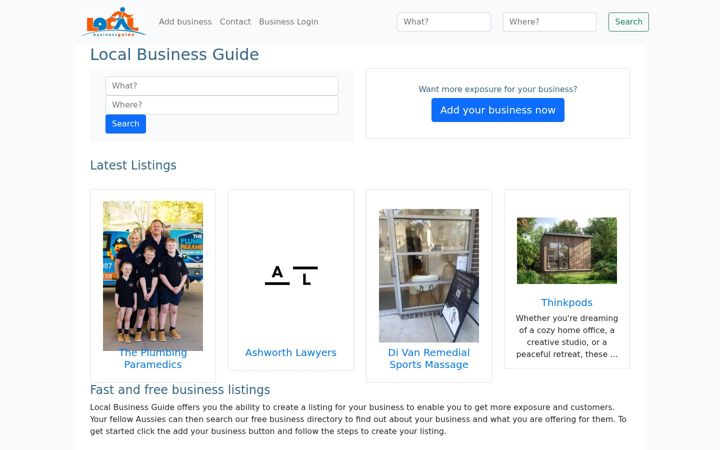Open the Thinkpods garden pod image
The height and width of the screenshot is (450, 720).
[567, 251]
